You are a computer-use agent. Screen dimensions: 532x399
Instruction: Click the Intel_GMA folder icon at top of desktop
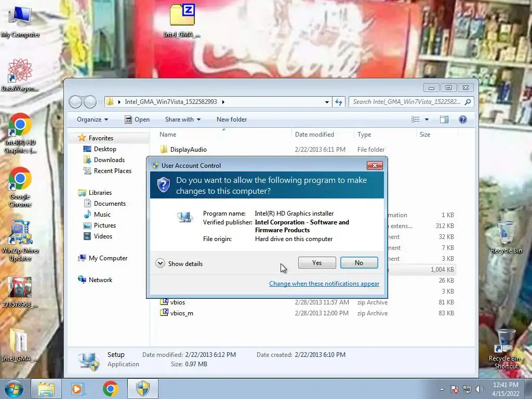[182, 20]
